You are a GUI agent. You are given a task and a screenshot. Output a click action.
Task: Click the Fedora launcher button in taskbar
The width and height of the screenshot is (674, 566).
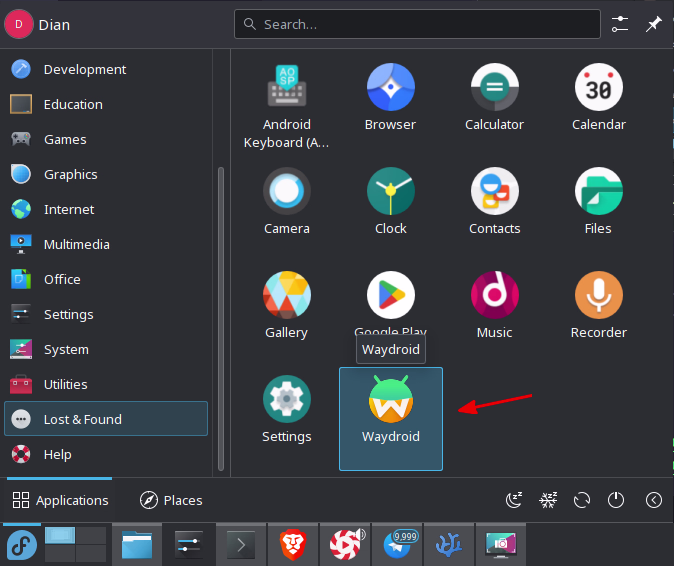point(21,545)
